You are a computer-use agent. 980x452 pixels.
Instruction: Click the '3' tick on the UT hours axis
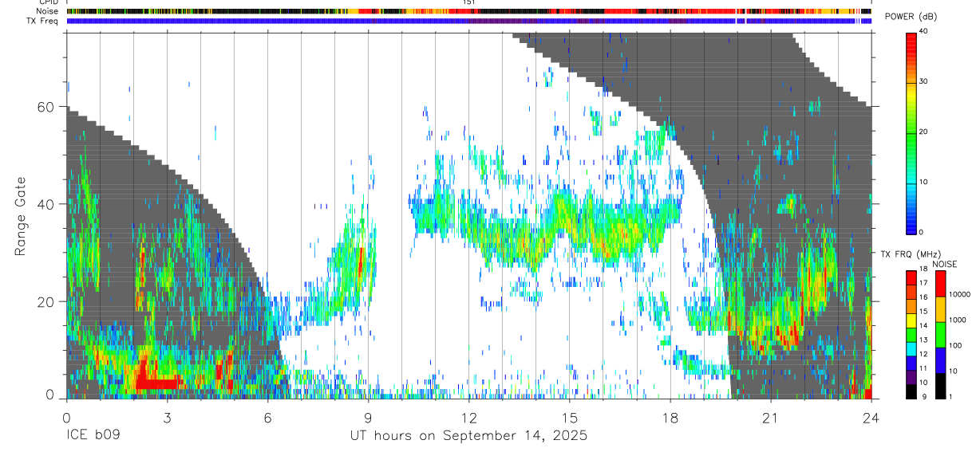tap(167, 417)
